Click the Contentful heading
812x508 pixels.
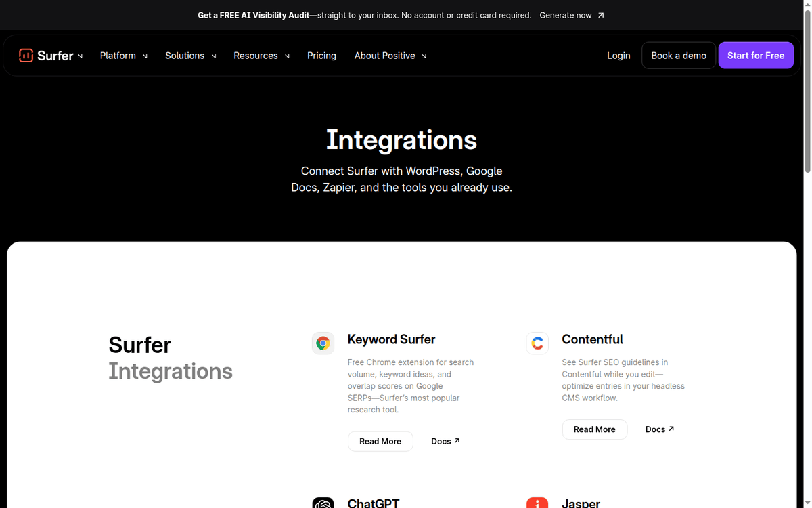592,339
